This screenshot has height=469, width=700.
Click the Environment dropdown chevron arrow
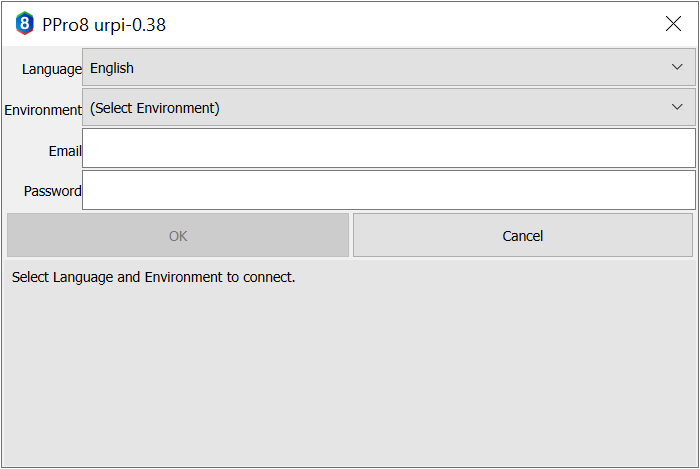677,107
